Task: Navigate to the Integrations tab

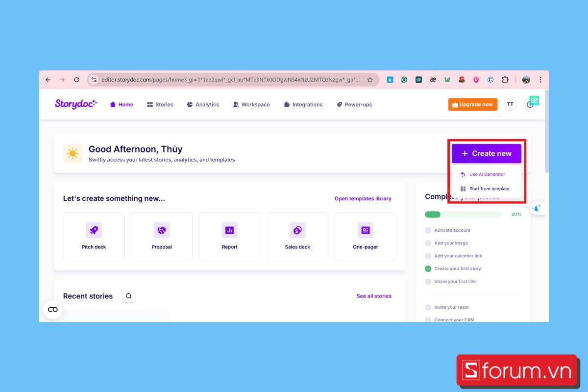Action: tap(303, 104)
